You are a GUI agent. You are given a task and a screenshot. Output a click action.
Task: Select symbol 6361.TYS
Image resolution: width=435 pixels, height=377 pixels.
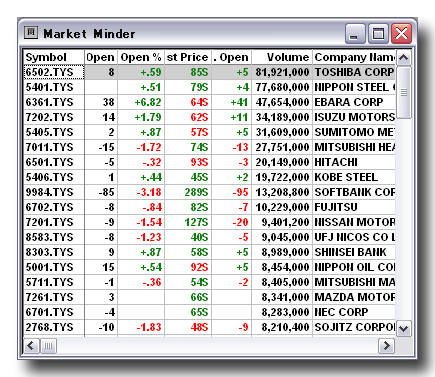point(49,102)
